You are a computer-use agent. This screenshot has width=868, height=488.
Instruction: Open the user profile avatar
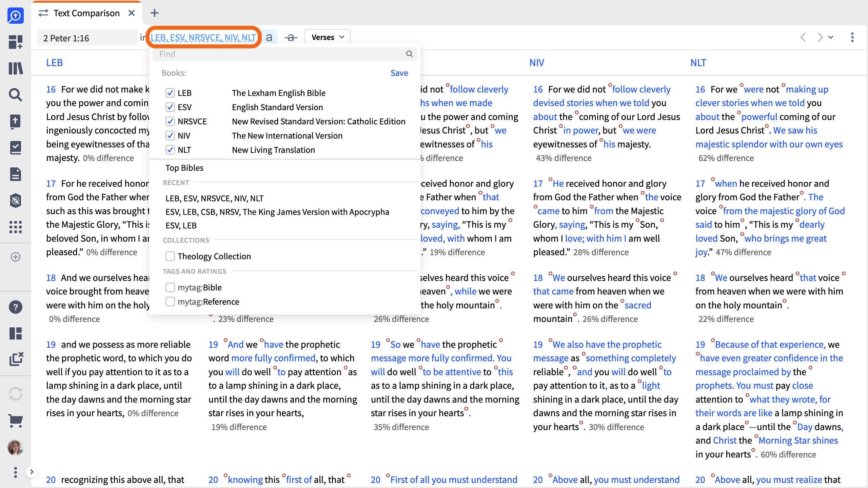[x=16, y=447]
